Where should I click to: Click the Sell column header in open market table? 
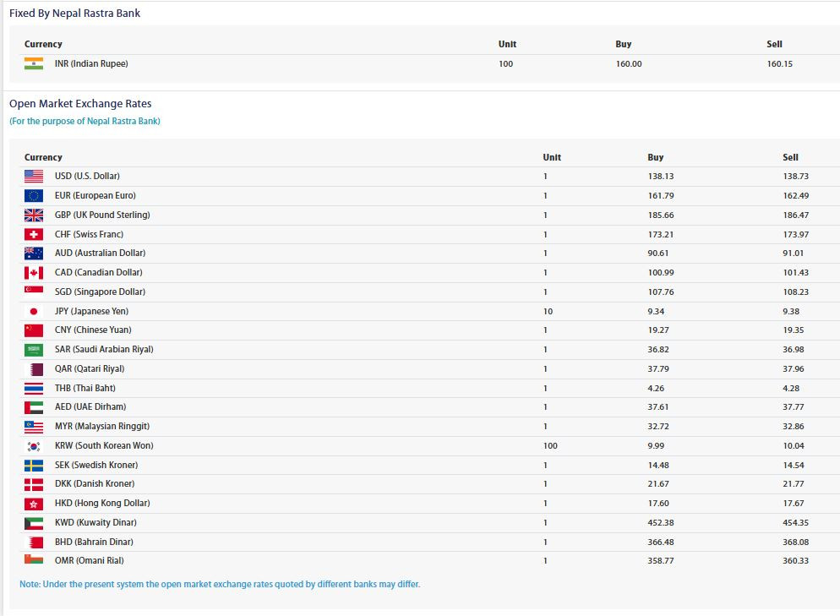click(790, 157)
